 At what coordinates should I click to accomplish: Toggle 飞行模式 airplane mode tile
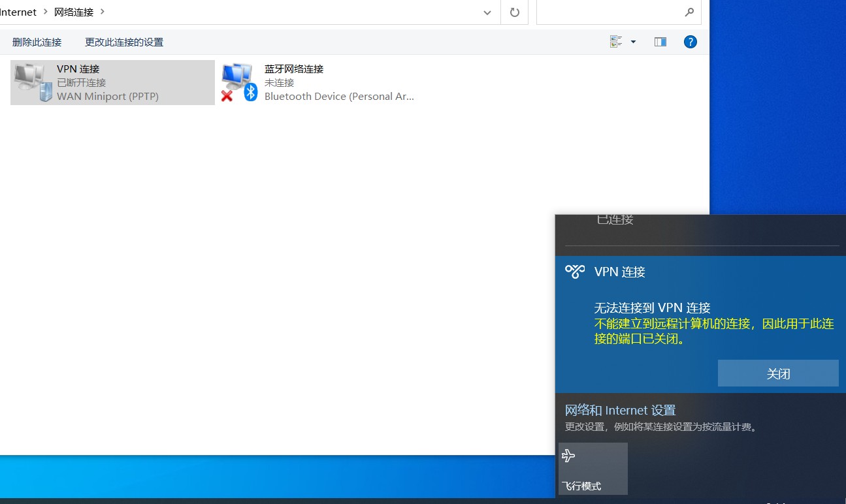click(x=593, y=468)
